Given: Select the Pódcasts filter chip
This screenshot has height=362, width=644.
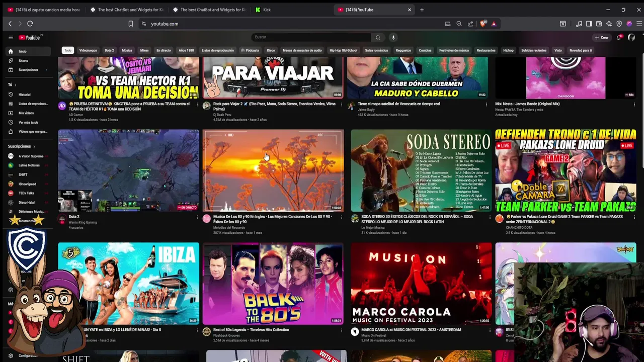Looking at the screenshot, I should 250,50.
